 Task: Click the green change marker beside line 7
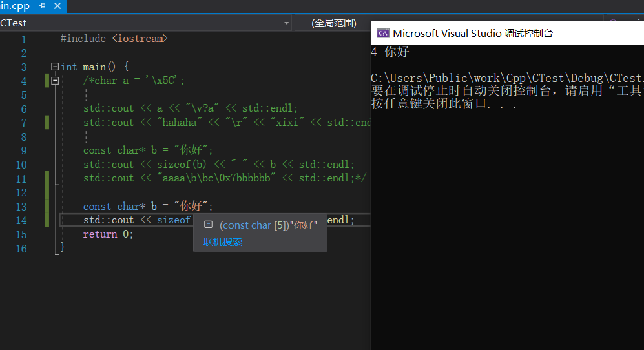point(47,123)
